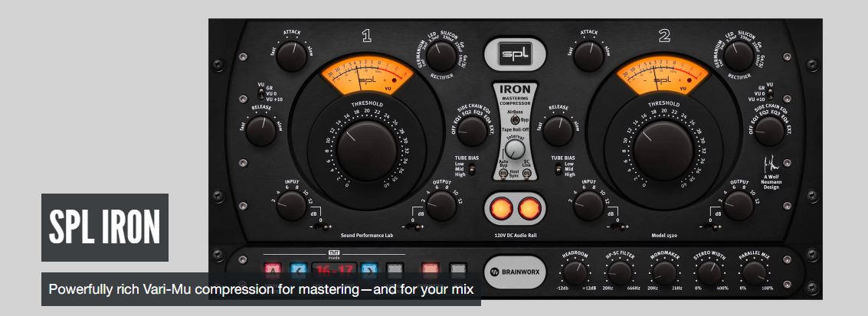The height and width of the screenshot is (316, 868).
Task: Click the channel 1 Attack knob
Action: pyautogui.click(x=291, y=57)
